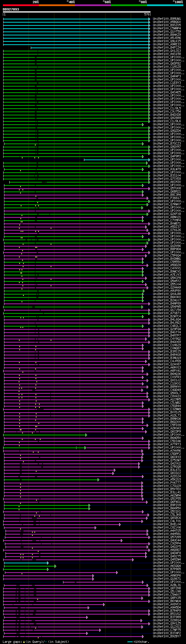This screenshot has width=186, height=644.
Task: Select the UniRef100_C1E8Y3 label
Action: click(x=167, y=83)
